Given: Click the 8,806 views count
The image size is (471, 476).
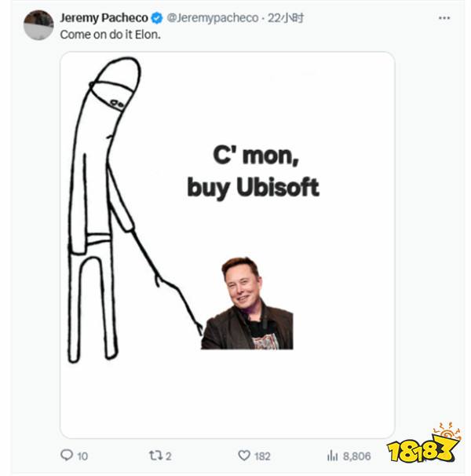Looking at the screenshot, I should click(356, 456).
